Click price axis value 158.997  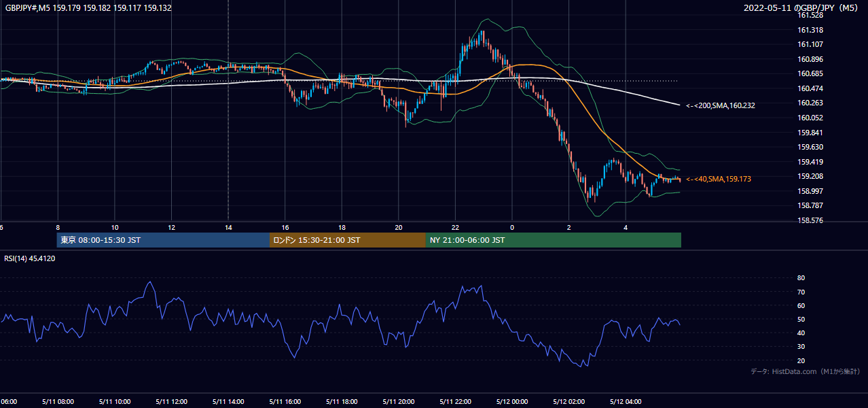(810, 191)
